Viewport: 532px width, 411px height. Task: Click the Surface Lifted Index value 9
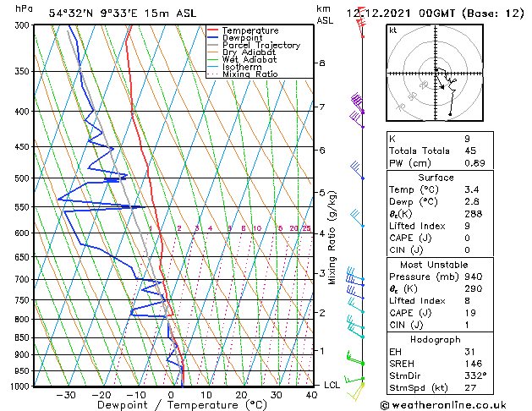tap(467, 226)
